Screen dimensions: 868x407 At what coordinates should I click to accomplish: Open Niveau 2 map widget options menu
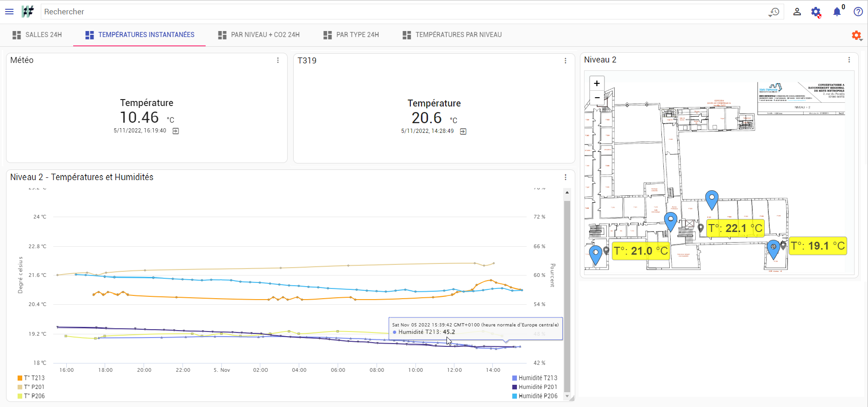pos(849,60)
